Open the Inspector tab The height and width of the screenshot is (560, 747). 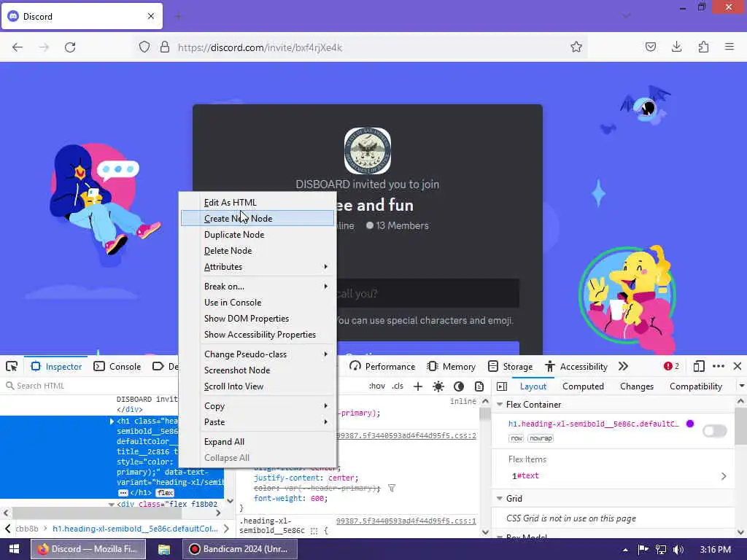(x=56, y=366)
